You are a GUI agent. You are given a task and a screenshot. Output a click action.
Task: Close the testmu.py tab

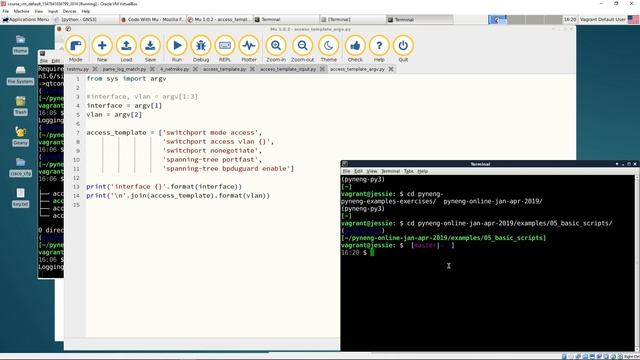[95, 69]
